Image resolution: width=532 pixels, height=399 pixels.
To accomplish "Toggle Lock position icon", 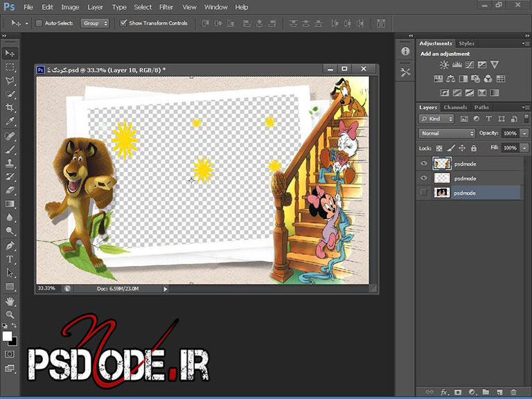I will click(x=462, y=148).
